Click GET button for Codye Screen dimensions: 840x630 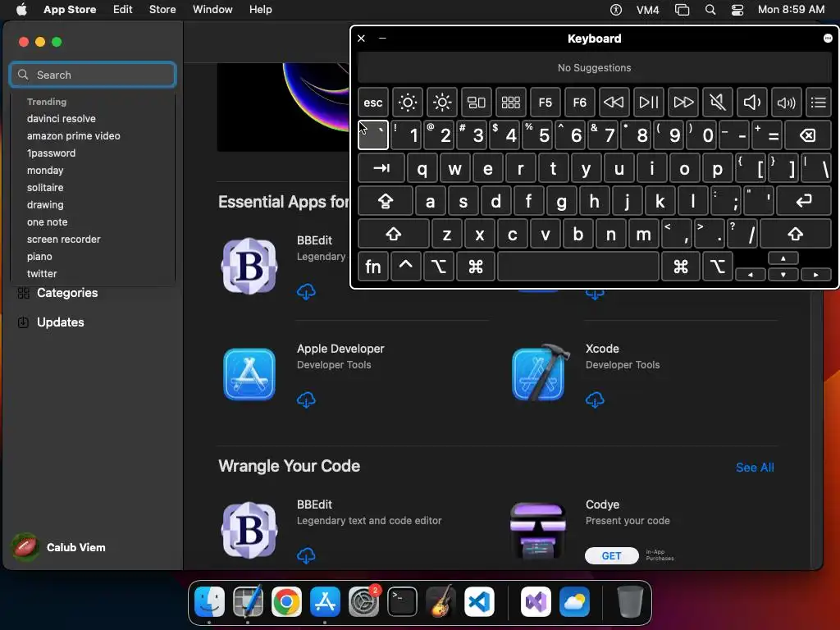click(611, 555)
